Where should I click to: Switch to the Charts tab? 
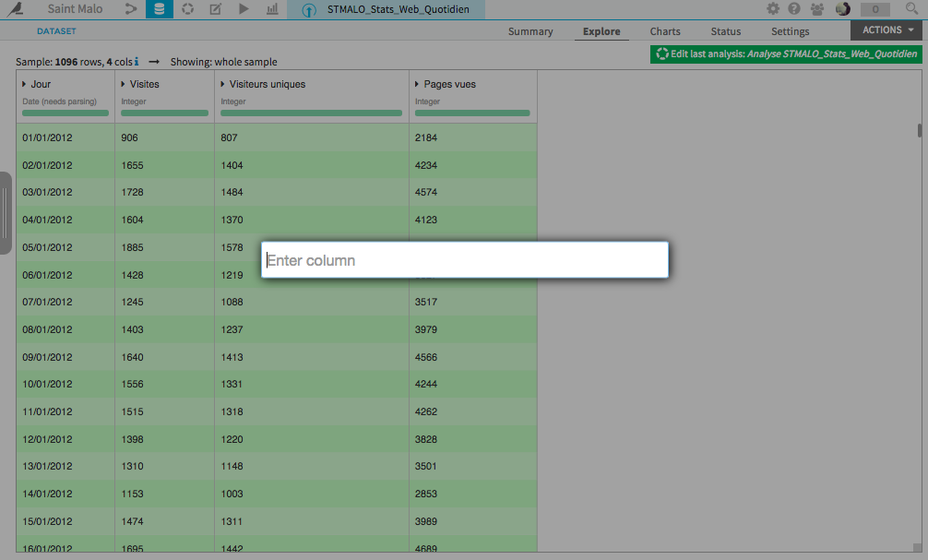[x=664, y=31]
